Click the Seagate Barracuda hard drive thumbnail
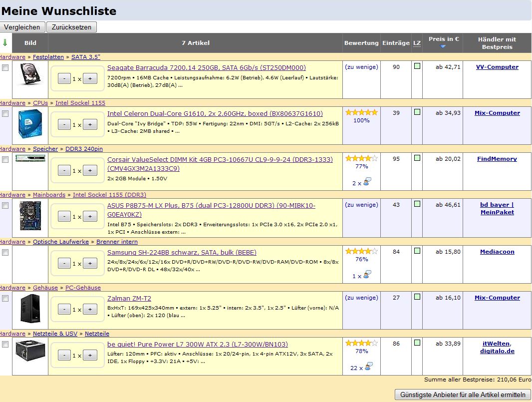The height and width of the screenshot is (402, 532). 30,74
